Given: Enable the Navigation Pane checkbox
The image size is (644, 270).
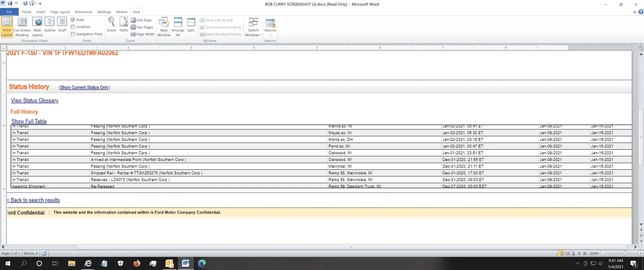Looking at the screenshot, I should click(x=73, y=34).
